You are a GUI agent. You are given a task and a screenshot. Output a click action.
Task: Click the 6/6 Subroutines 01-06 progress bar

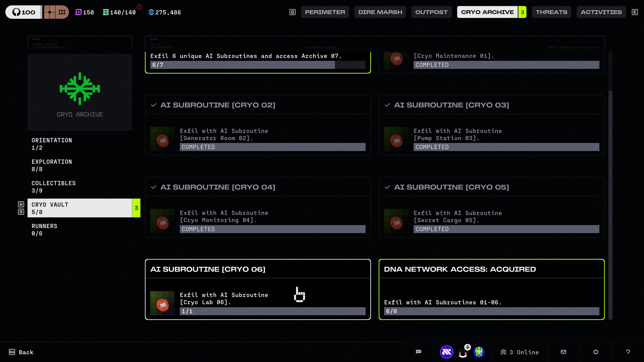pos(492,311)
